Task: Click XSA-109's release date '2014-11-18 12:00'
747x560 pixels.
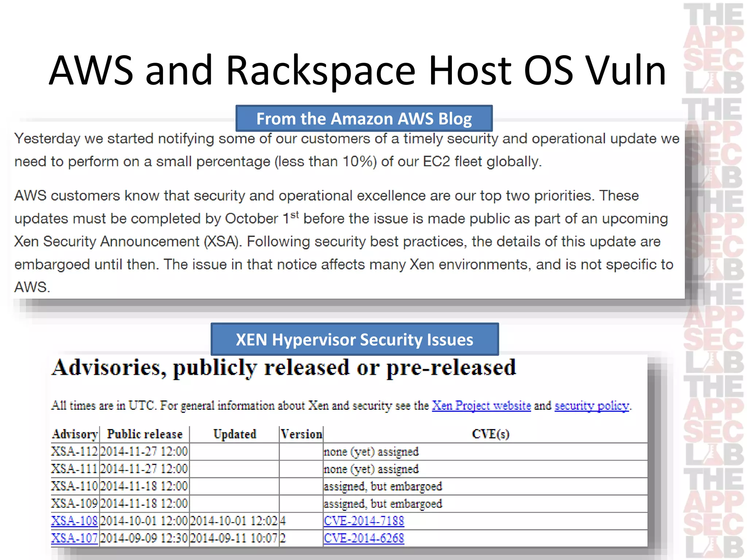Action: [x=144, y=503]
